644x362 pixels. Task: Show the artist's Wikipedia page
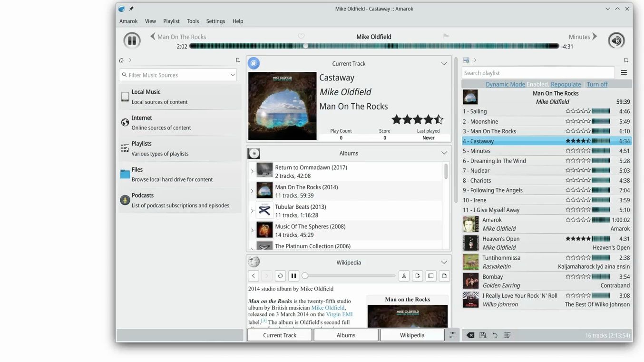click(x=404, y=276)
